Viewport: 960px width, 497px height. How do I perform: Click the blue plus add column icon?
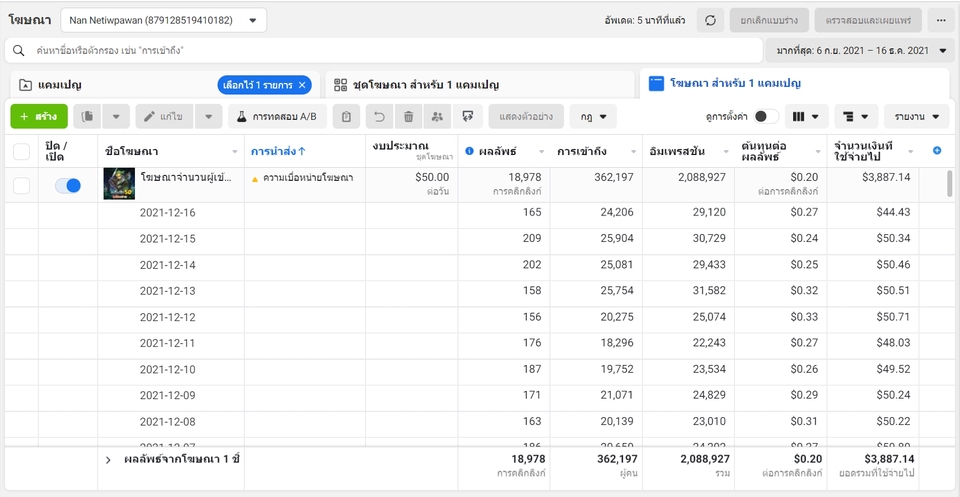(x=937, y=151)
